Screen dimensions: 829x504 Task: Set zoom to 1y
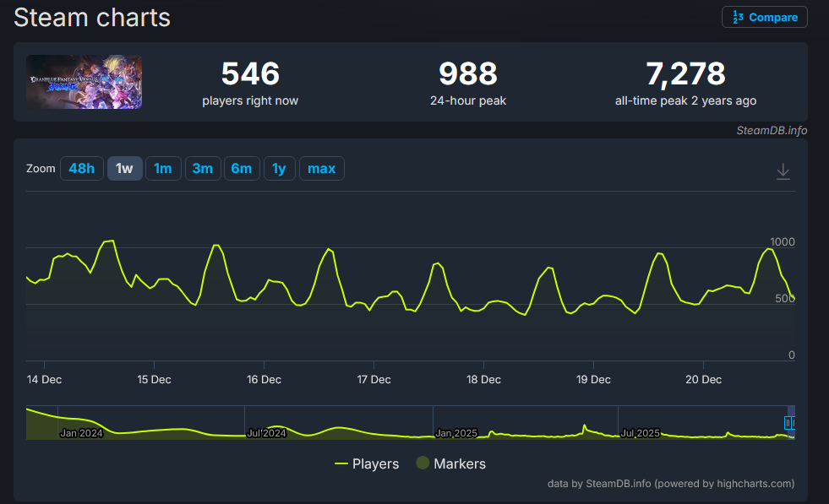[280, 169]
